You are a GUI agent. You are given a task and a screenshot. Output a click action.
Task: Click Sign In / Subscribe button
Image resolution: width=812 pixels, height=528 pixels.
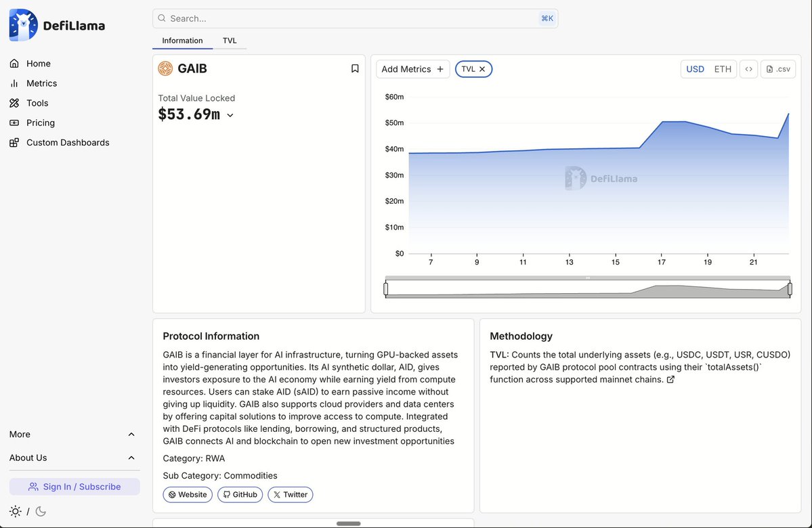tap(74, 487)
